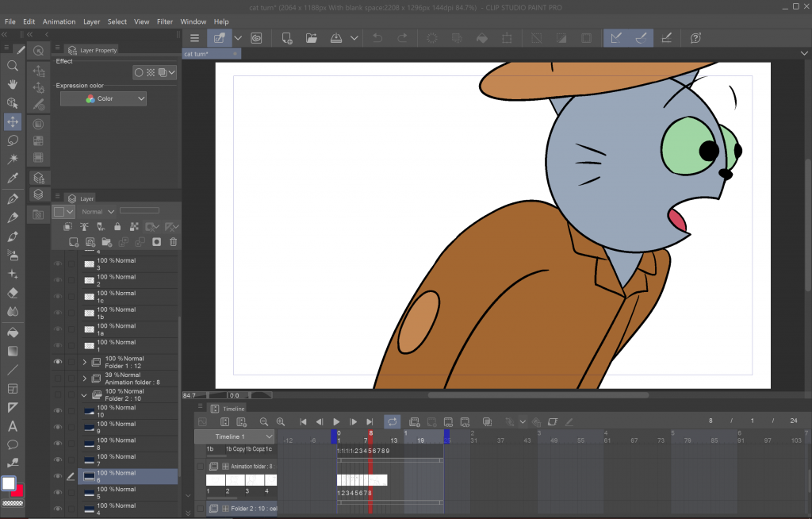Choose the Lasso selection tool

(x=13, y=140)
